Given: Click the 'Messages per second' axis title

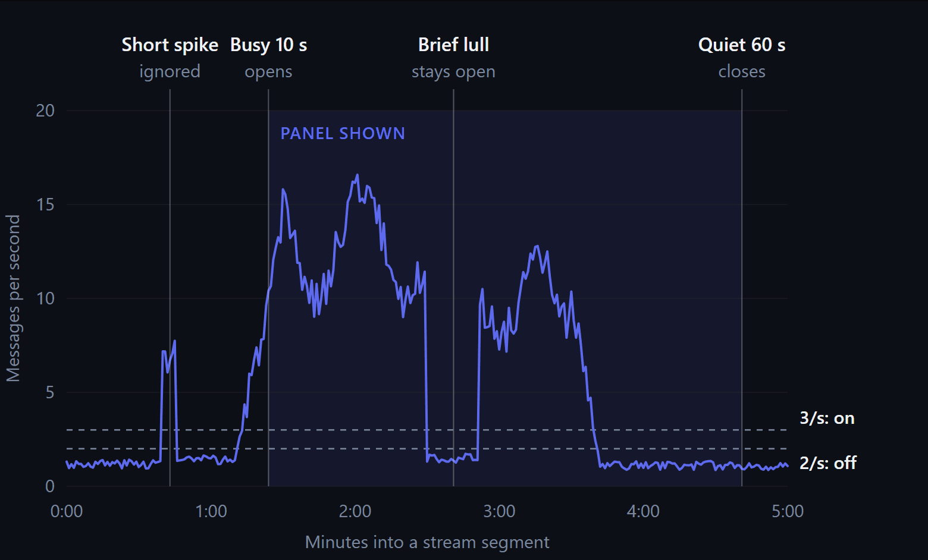Looking at the screenshot, I should [x=13, y=298].
